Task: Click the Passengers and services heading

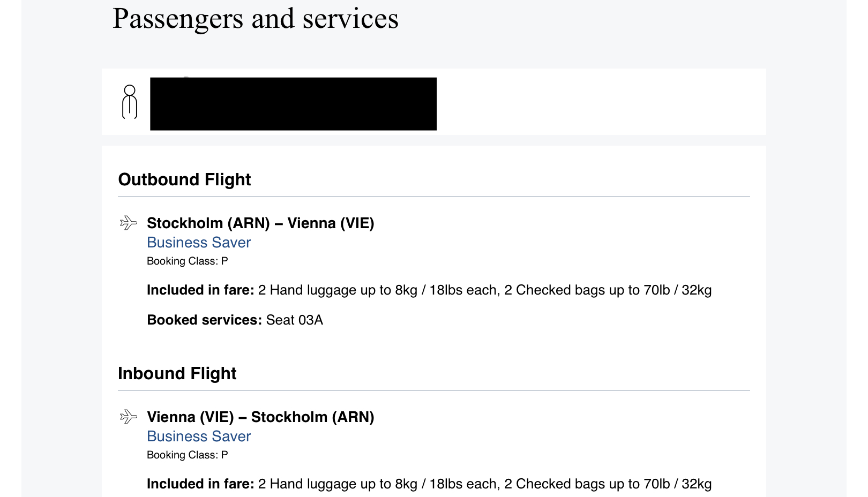Action: pos(256,19)
